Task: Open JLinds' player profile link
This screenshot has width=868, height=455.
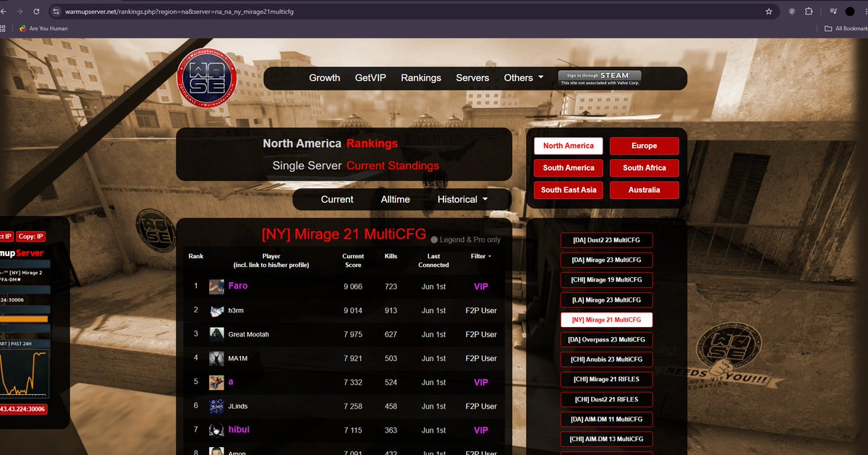Action: (x=238, y=407)
